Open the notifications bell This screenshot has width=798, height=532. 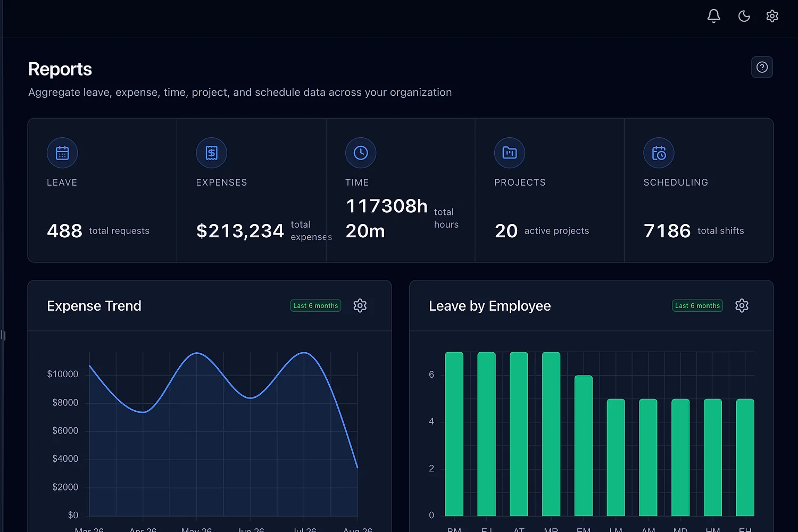(x=714, y=16)
